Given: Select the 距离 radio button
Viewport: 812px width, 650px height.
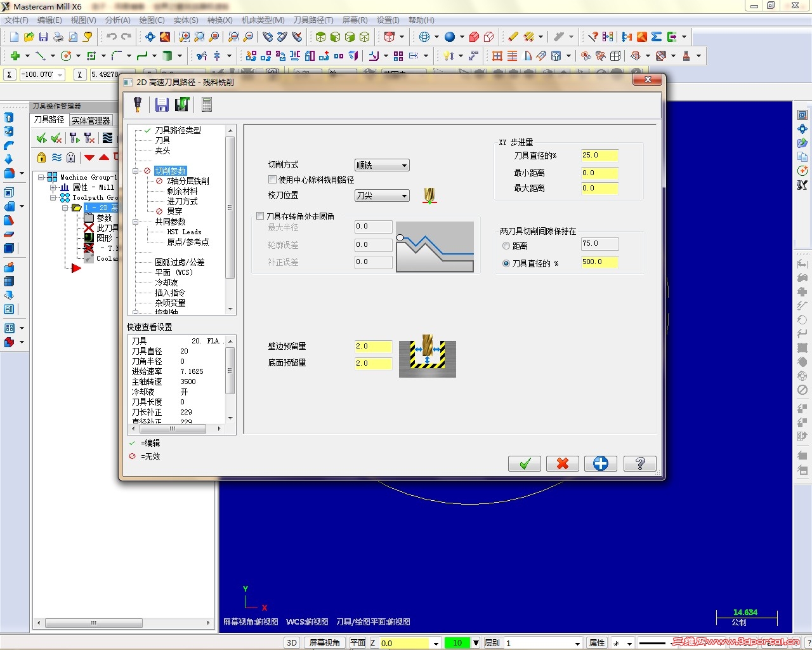Looking at the screenshot, I should pyautogui.click(x=506, y=246).
